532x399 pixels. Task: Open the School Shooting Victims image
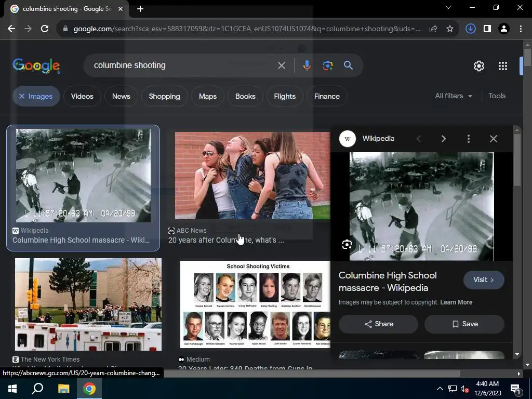point(255,304)
